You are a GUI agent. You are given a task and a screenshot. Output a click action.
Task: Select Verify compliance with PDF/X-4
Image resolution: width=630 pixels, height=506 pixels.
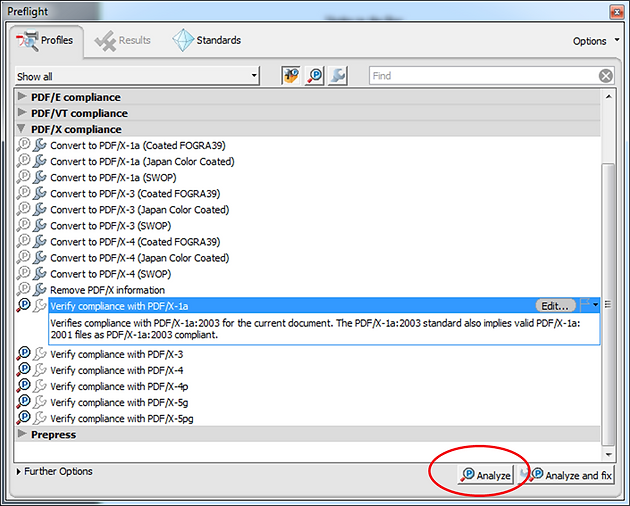pyautogui.click(x=117, y=371)
